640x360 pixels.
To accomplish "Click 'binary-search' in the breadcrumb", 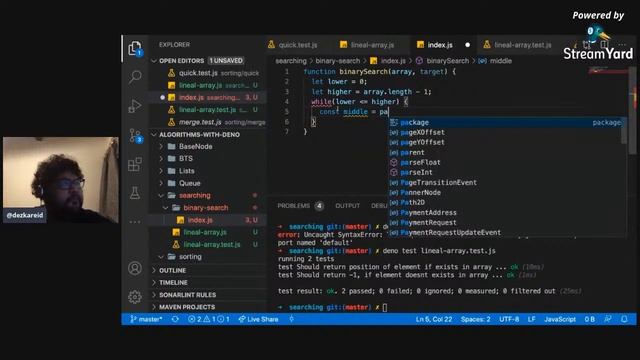I will click(x=338, y=61).
